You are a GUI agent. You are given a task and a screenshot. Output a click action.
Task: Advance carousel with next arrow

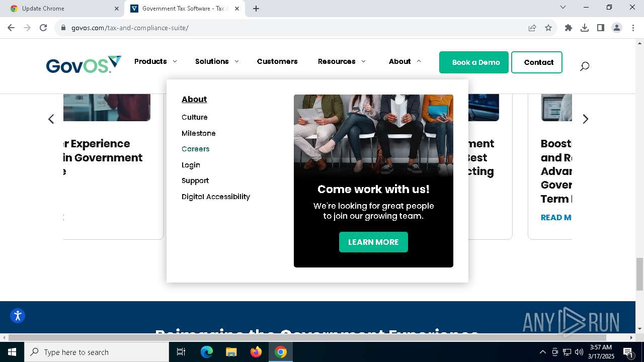(585, 119)
